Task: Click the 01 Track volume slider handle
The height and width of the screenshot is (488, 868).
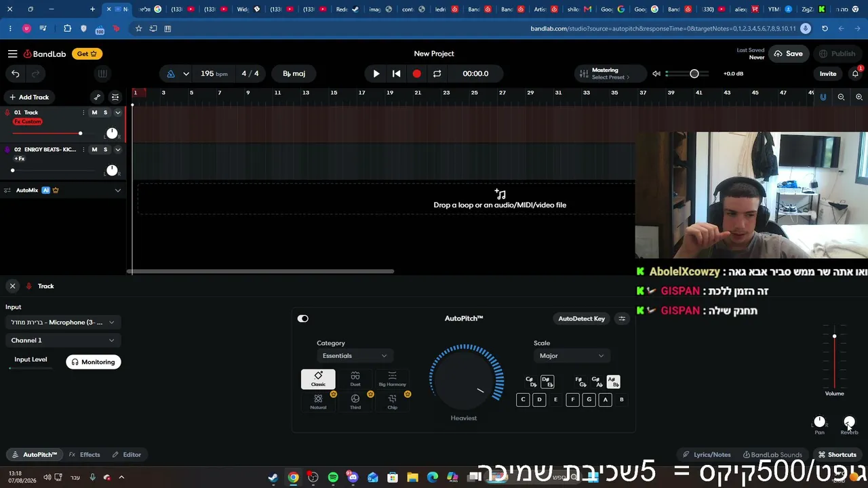Action: 80,133
